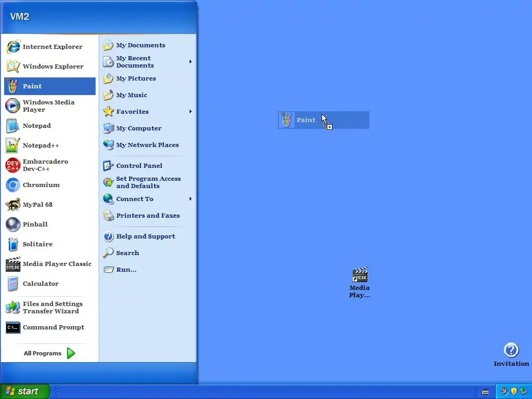Click the My Computer label text
Screen dimensions: 532x399
(139, 128)
